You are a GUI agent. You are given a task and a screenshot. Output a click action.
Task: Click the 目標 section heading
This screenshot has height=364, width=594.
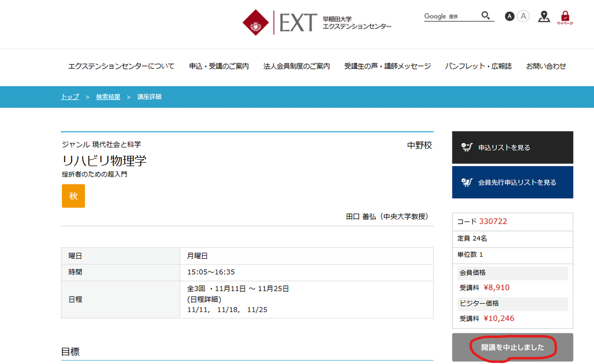pyautogui.click(x=70, y=352)
